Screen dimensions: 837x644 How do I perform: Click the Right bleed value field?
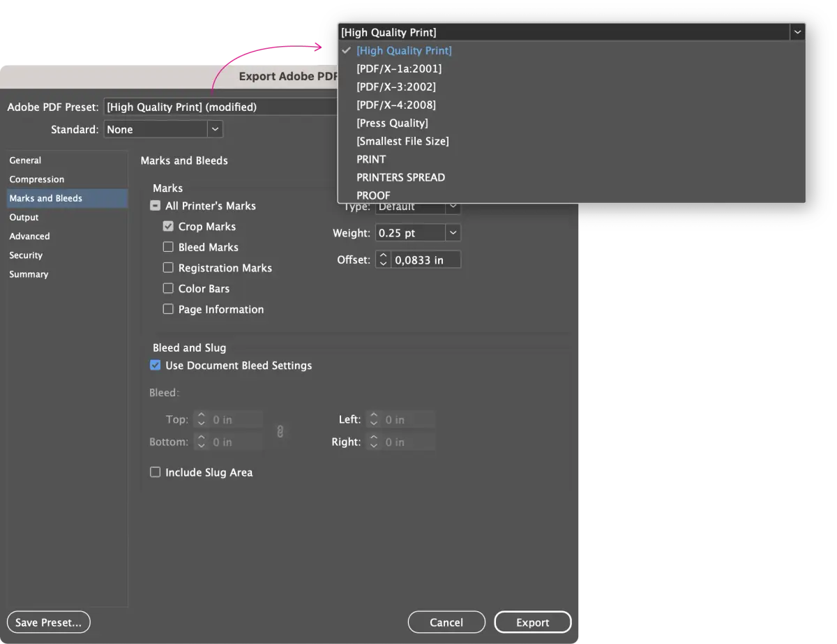(x=409, y=442)
